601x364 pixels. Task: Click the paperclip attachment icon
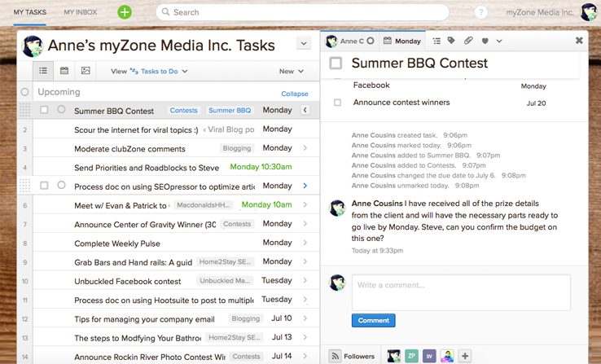pos(468,41)
